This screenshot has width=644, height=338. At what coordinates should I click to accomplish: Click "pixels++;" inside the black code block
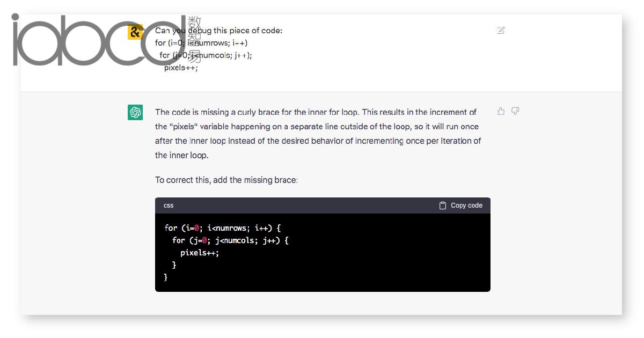[200, 253]
